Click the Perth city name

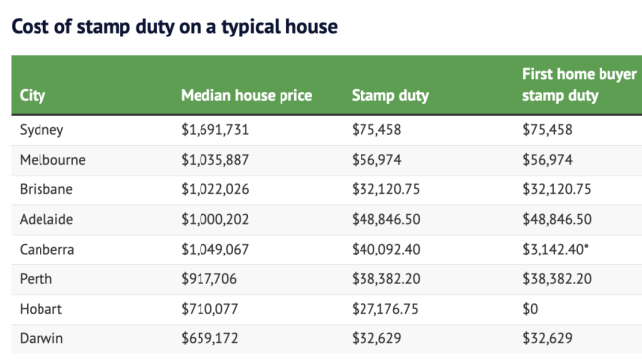36,279
